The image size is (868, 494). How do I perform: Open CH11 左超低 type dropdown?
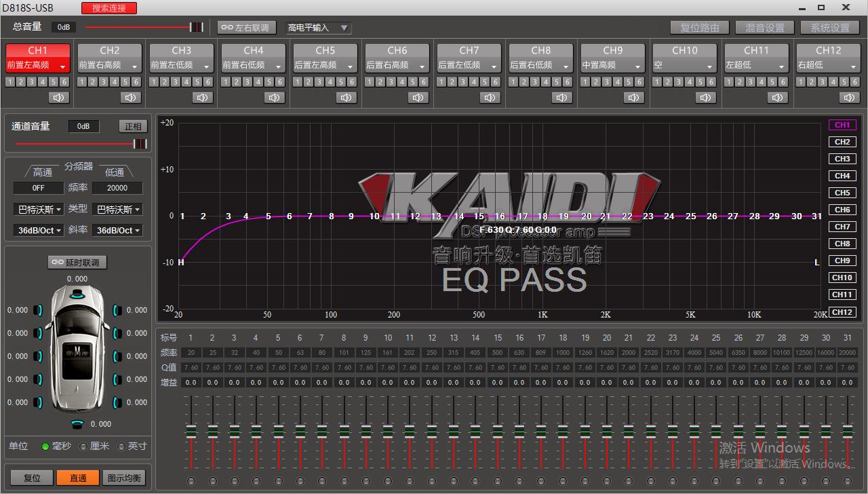click(757, 66)
